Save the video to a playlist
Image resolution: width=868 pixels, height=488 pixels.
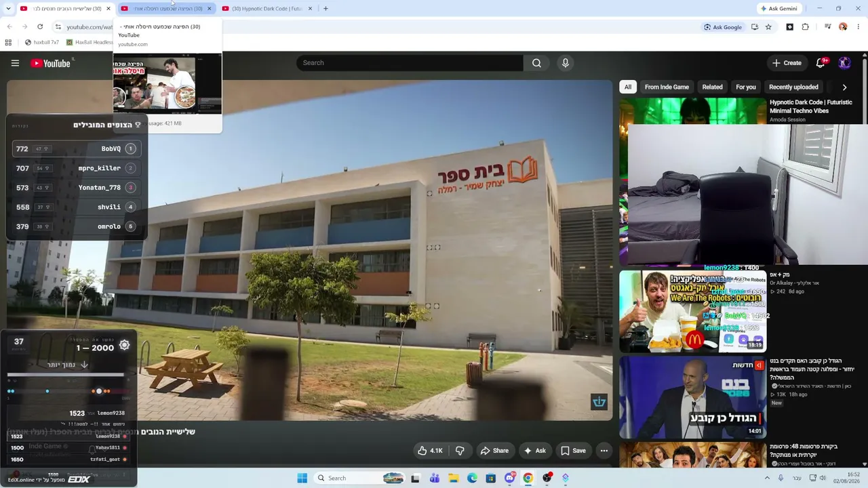pos(573,451)
